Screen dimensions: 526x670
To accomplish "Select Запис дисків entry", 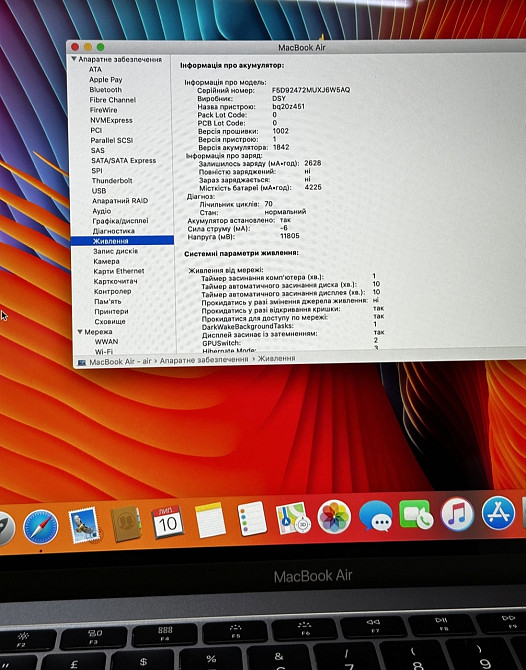I will 115,251.
